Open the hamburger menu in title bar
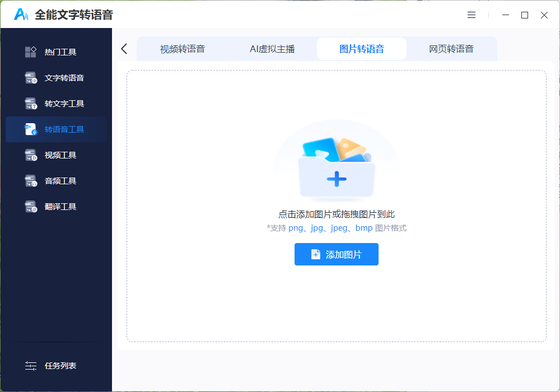This screenshot has width=560, height=392. 472,15
